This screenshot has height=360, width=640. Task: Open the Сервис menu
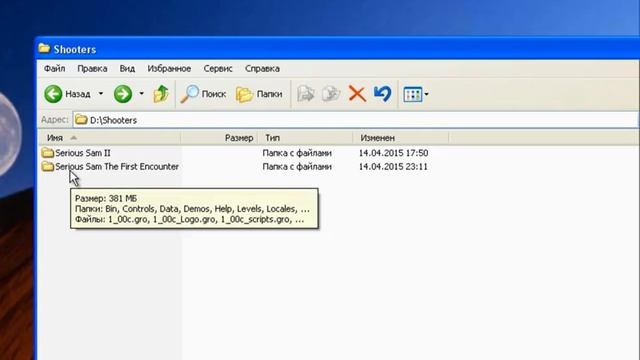pos(218,69)
